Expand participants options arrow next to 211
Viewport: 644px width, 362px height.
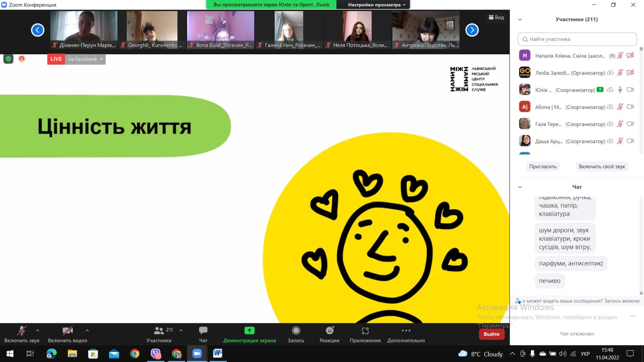pyautogui.click(x=181, y=330)
